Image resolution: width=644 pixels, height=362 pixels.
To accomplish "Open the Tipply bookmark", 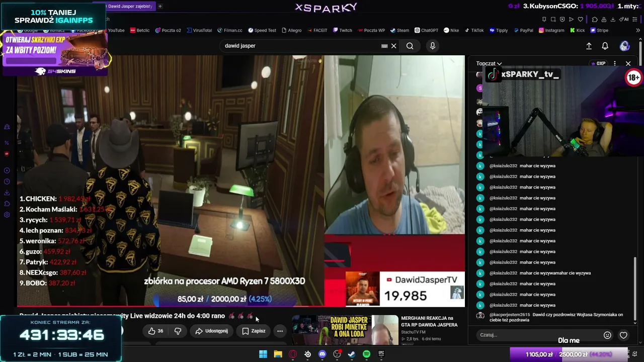I will (499, 30).
